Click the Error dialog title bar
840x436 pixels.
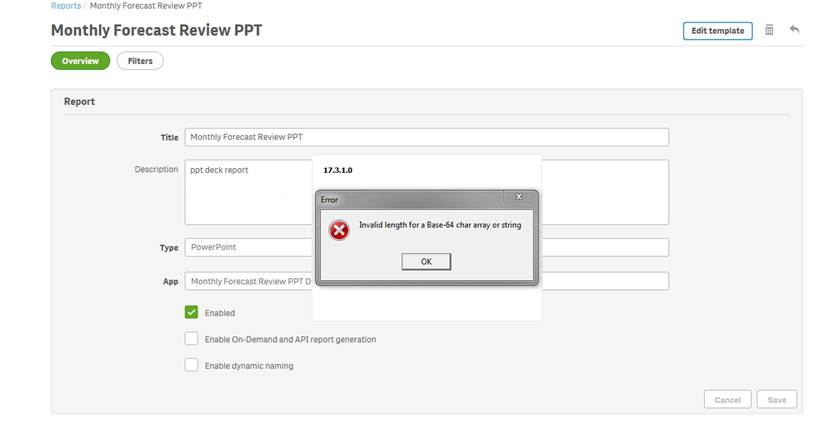click(410, 199)
